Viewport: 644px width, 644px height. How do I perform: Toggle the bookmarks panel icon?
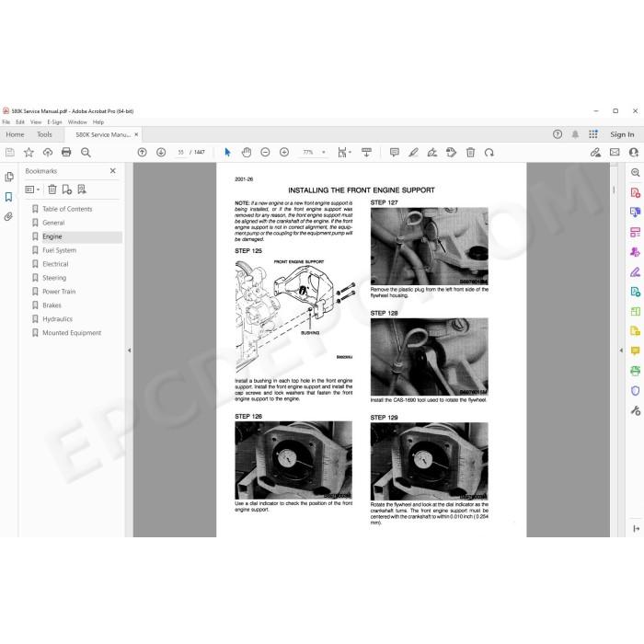(8, 197)
